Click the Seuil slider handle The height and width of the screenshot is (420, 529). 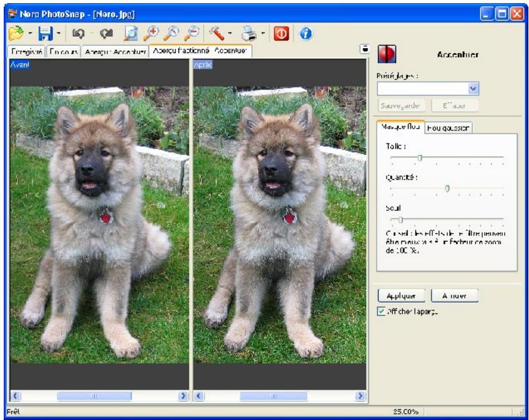click(400, 220)
